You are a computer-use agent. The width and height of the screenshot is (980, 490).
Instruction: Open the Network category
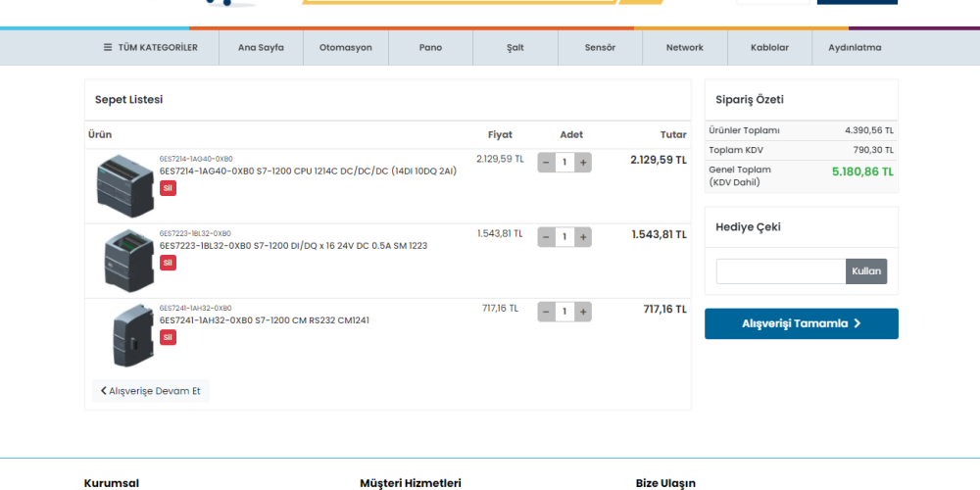(684, 47)
